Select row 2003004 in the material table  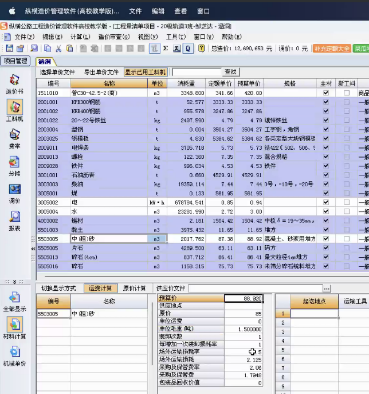(203, 129)
